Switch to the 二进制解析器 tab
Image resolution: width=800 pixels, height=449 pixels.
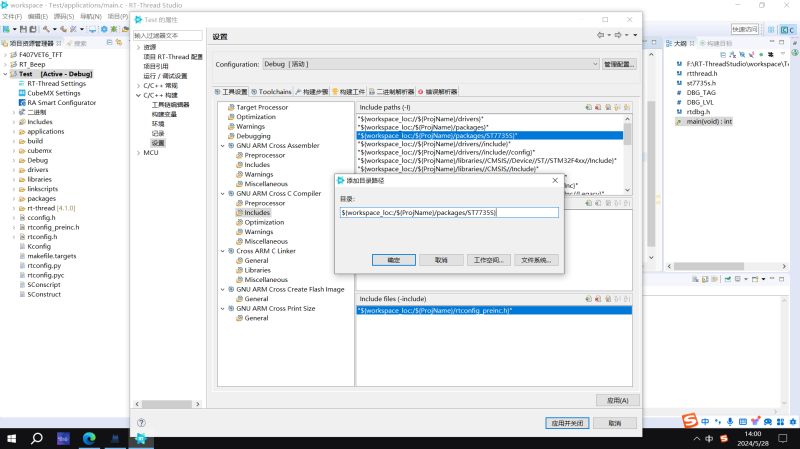pyautogui.click(x=391, y=92)
